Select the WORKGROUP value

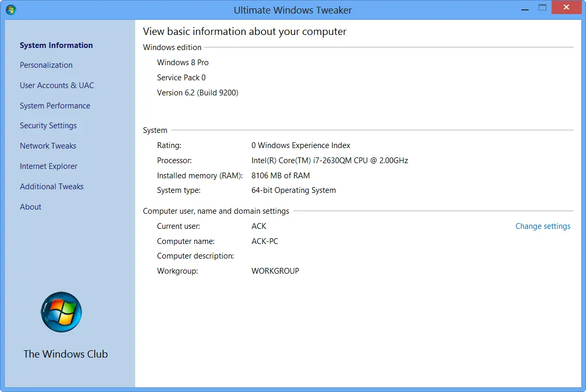click(275, 271)
